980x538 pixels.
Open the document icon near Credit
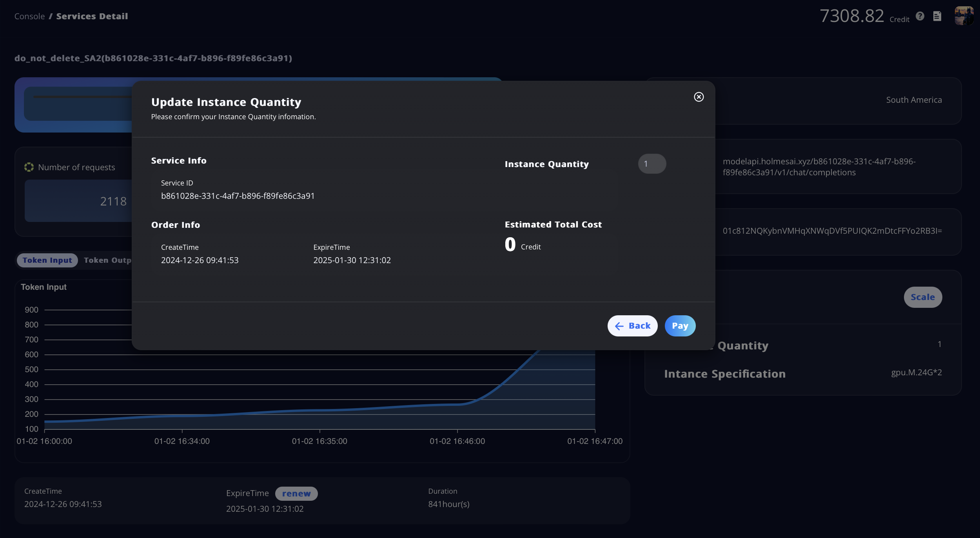[x=937, y=16]
